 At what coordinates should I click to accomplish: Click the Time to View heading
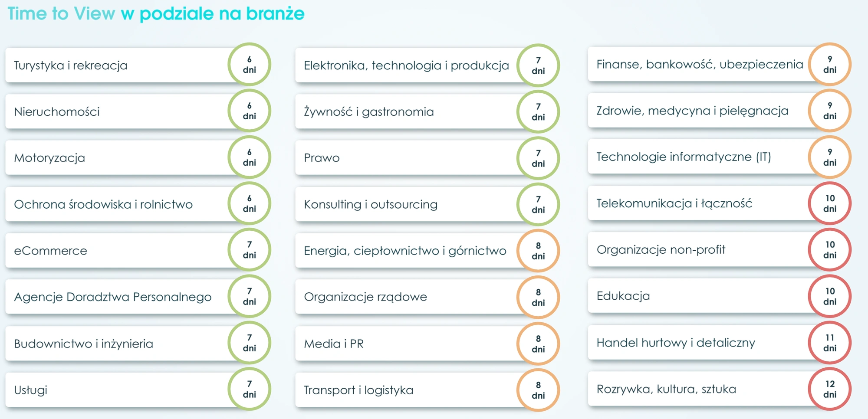[x=61, y=13]
